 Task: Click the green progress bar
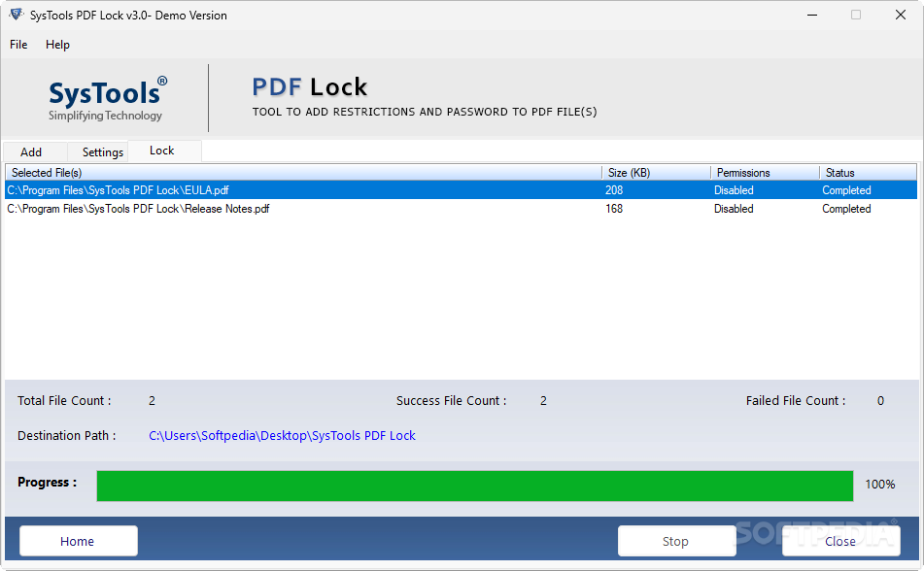tap(475, 487)
